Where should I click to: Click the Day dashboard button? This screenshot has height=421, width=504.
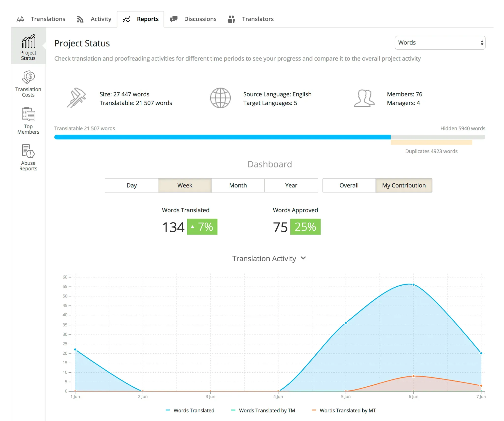coord(132,185)
